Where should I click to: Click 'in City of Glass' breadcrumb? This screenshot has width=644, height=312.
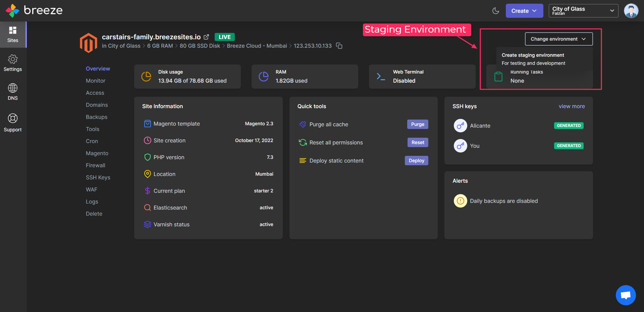[121, 46]
